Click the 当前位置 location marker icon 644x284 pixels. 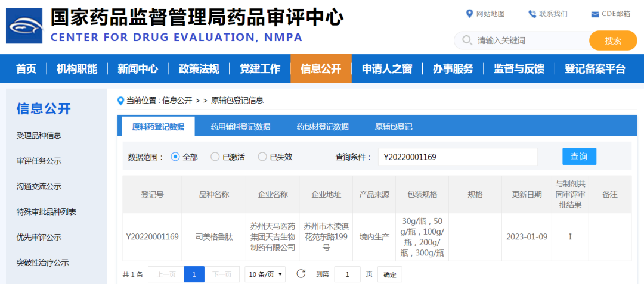[120, 101]
